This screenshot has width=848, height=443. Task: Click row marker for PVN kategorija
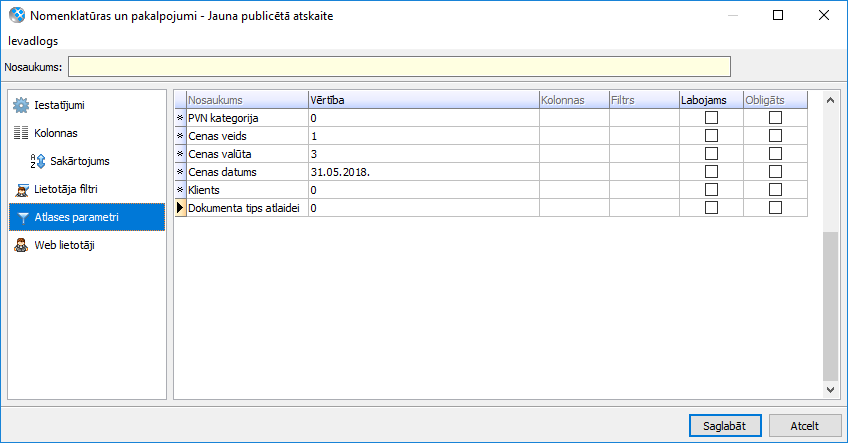(x=180, y=118)
